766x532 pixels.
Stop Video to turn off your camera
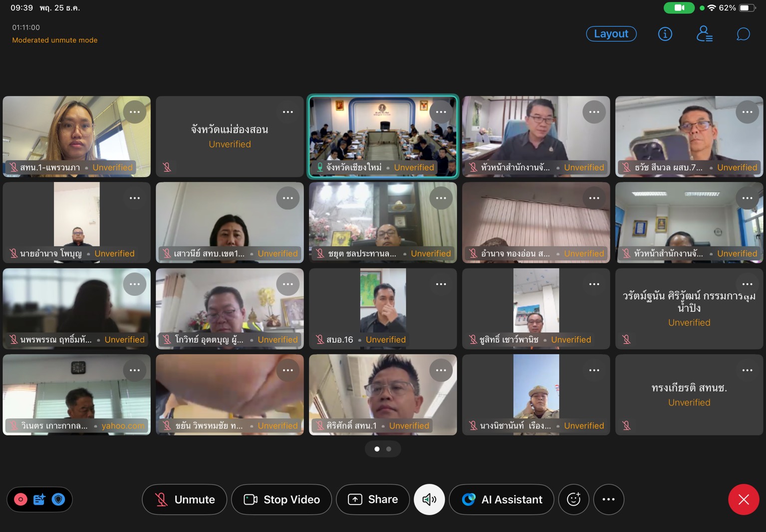coord(281,499)
